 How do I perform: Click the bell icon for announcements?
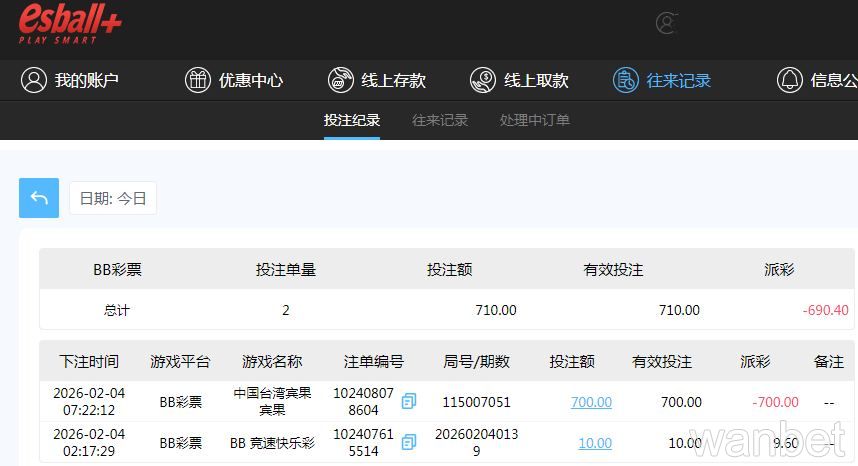[x=790, y=80]
